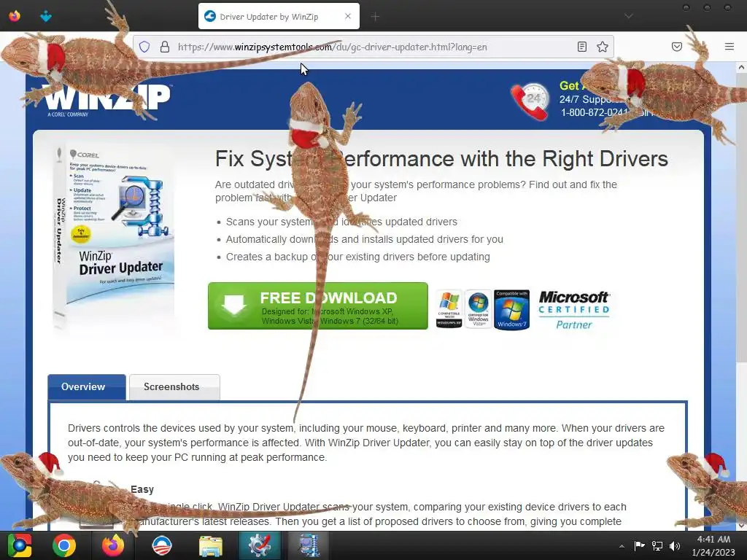Bookmark this page with the star icon
Image resolution: width=747 pixels, height=560 pixels.
coord(603,47)
